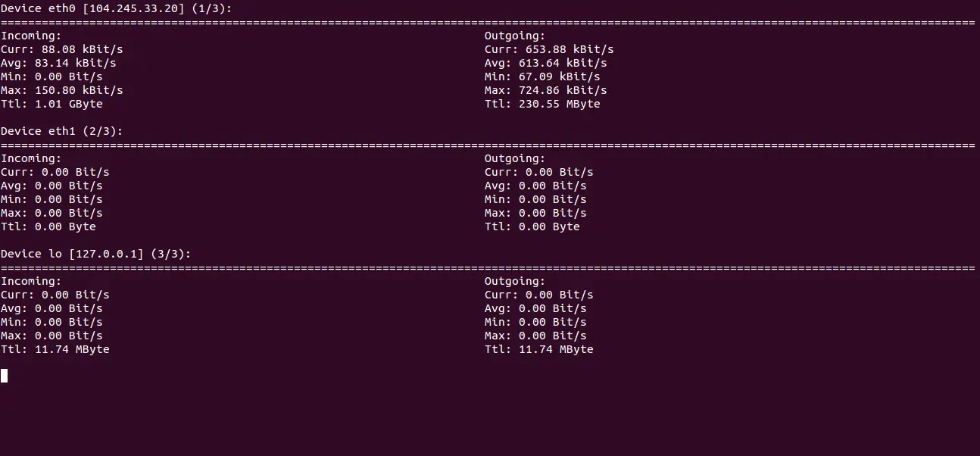Click eth1 outgoing Ttl 0.00 Byte
Screen dimensions: 980x456
[532, 226]
